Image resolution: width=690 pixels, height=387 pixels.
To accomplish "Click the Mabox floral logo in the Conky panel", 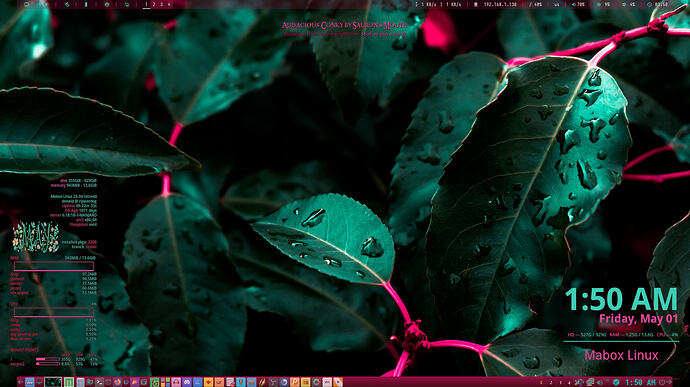I will (36, 237).
